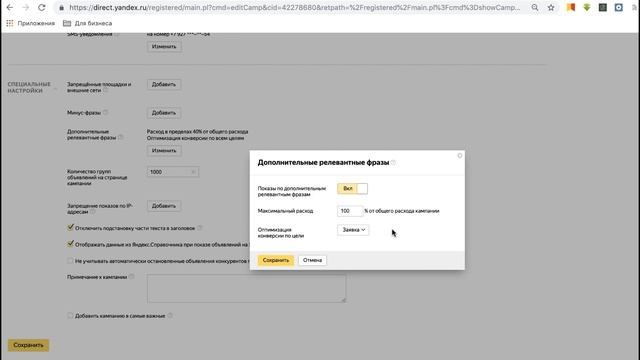Show help icon next to Примечание к кампании
The width and height of the screenshot is (640, 360).
[131, 276]
